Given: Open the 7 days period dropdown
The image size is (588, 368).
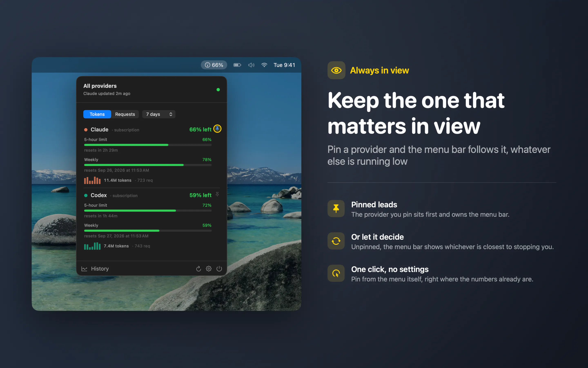Looking at the screenshot, I should tap(159, 114).
